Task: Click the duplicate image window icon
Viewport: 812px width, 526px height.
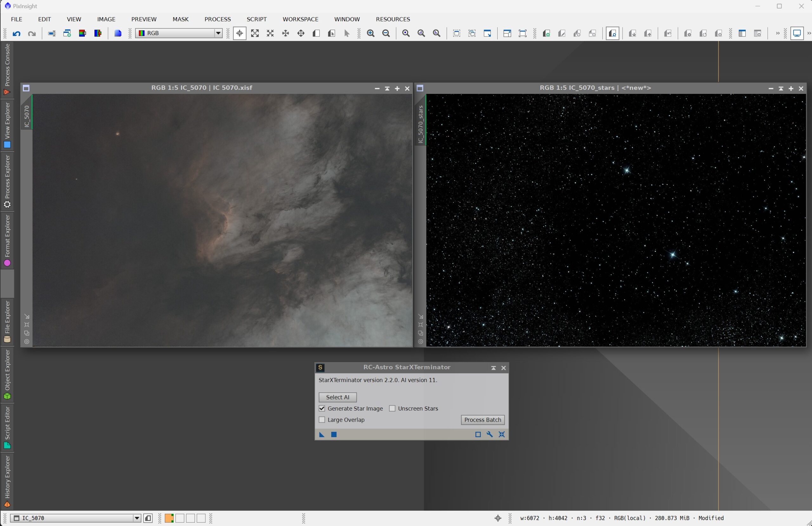Action: pos(67,33)
